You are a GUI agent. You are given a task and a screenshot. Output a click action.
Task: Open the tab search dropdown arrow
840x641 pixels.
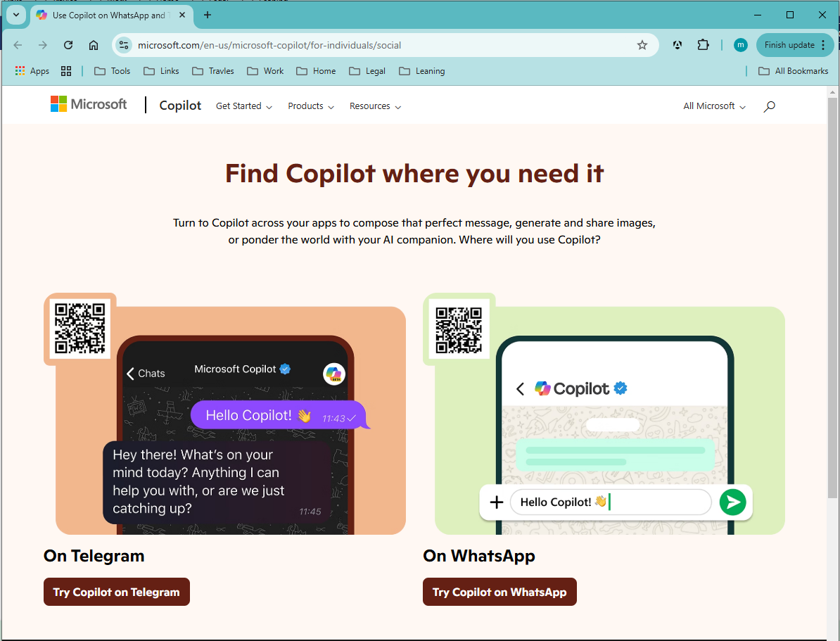16,15
